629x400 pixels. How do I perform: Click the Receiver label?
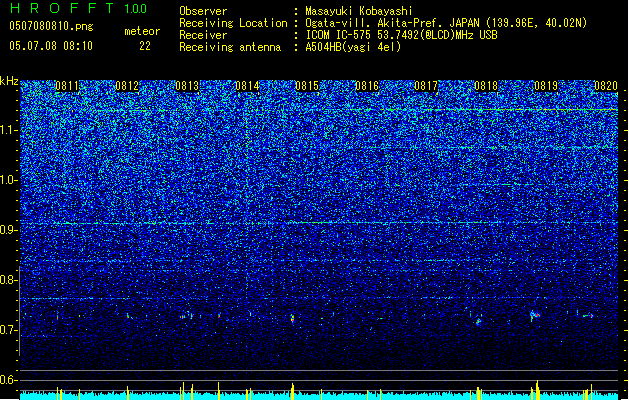pyautogui.click(x=203, y=35)
